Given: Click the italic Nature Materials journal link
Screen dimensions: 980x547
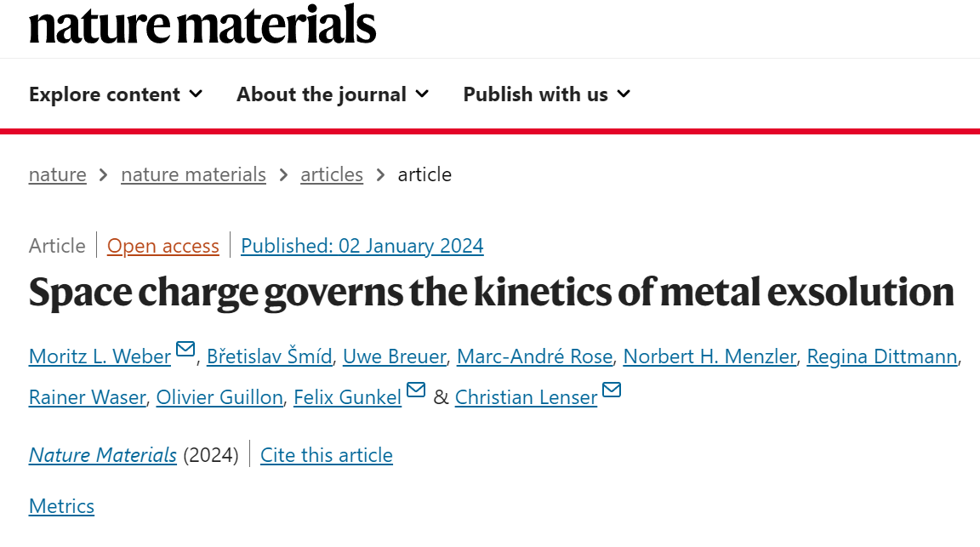Looking at the screenshot, I should [x=102, y=455].
